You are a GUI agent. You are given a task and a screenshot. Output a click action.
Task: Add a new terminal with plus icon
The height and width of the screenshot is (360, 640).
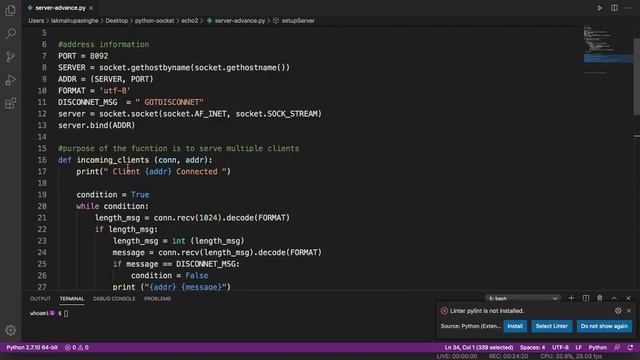571,298
